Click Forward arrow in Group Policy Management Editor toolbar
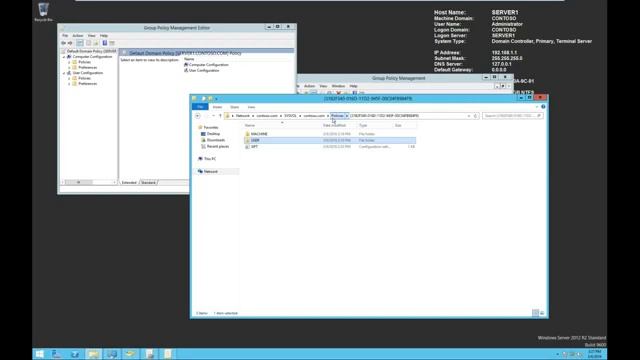The height and width of the screenshot is (360, 640). coord(70,43)
